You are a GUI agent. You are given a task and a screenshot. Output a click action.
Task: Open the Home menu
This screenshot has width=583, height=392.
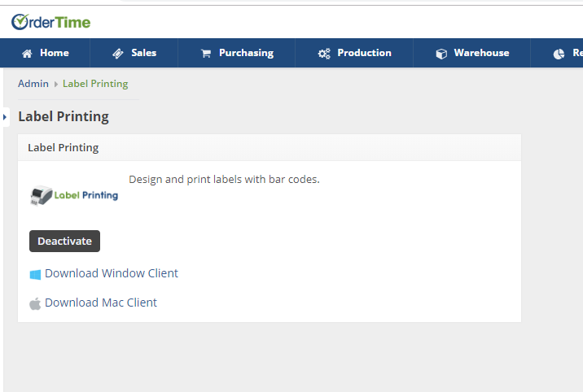(46, 53)
